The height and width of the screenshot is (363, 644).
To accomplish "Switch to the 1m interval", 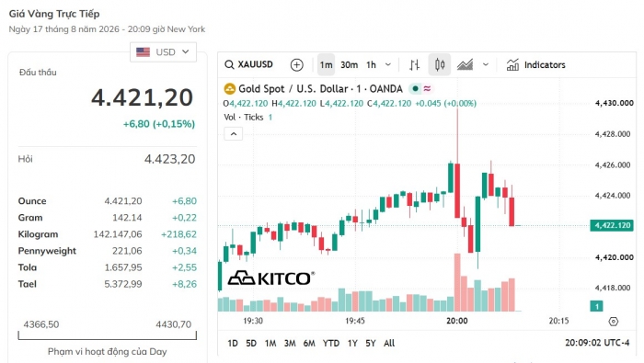I will tap(326, 65).
